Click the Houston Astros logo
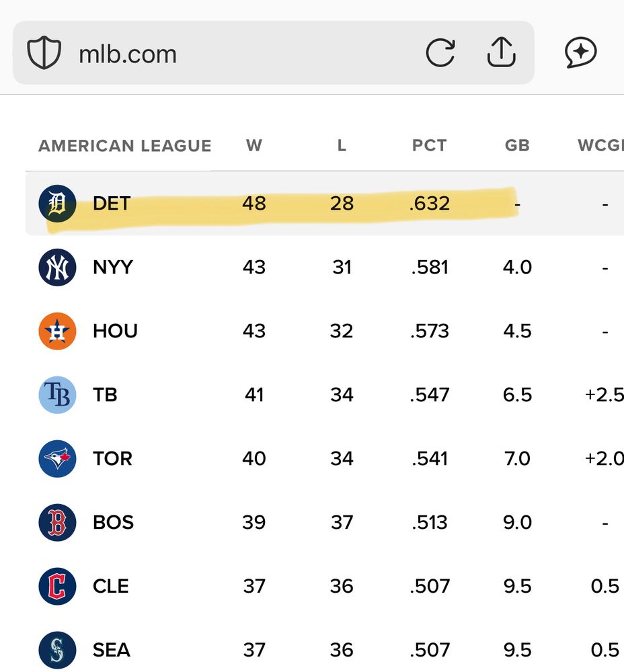The image size is (624, 672). [x=57, y=331]
